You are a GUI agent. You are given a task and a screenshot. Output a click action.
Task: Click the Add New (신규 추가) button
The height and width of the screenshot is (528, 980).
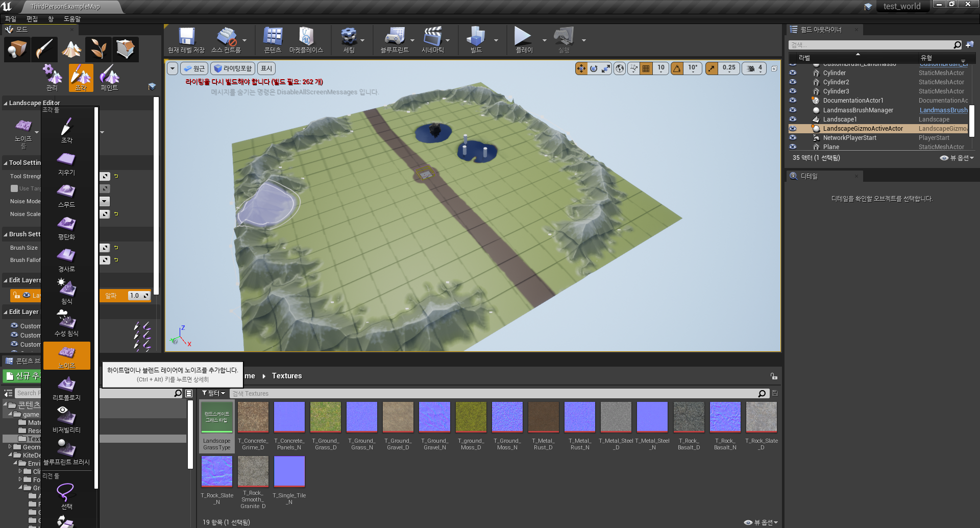[22, 376]
